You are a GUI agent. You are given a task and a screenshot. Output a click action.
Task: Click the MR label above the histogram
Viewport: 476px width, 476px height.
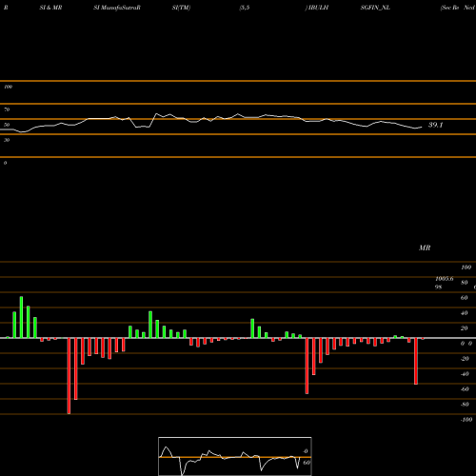[x=425, y=248]
